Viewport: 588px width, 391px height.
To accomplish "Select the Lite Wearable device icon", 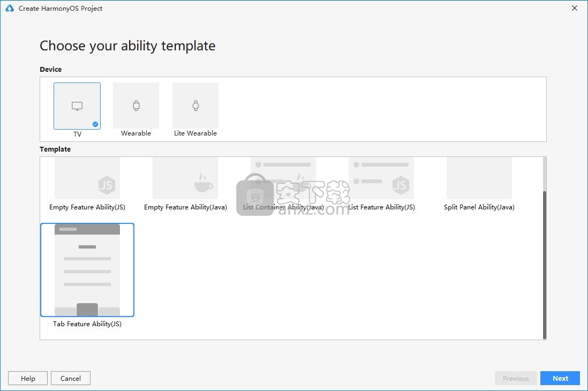I will pos(195,106).
